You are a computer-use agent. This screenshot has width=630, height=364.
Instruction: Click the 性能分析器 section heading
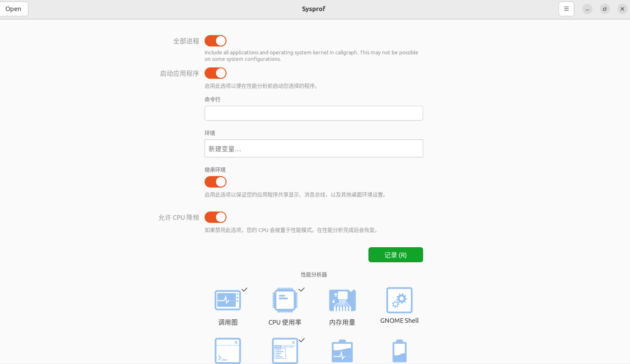pos(314,275)
